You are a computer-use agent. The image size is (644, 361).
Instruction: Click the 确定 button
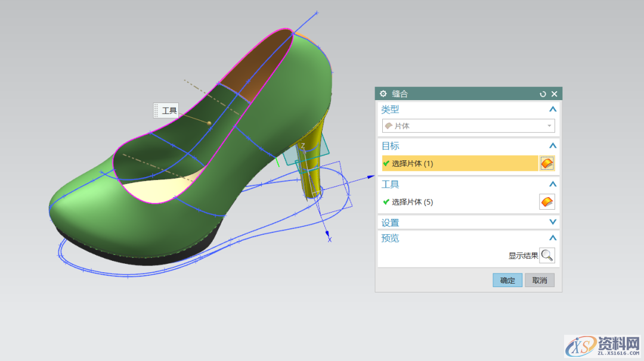(x=507, y=281)
